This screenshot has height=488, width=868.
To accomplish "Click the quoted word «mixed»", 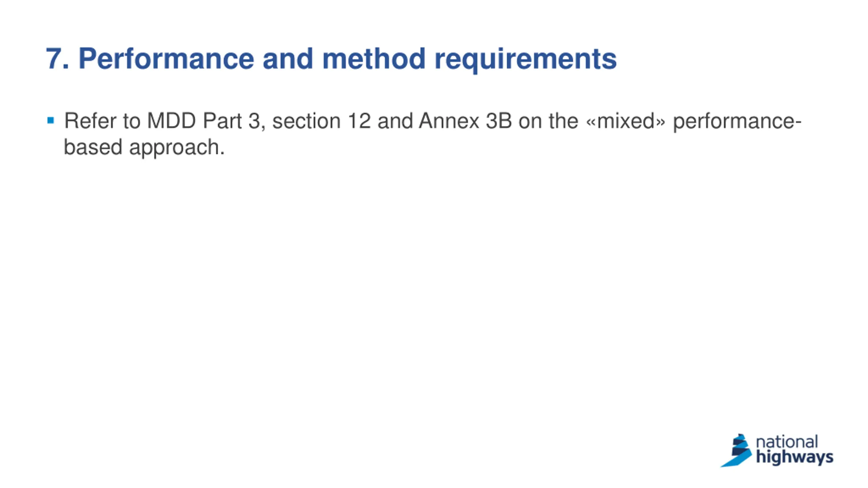I will click(625, 121).
